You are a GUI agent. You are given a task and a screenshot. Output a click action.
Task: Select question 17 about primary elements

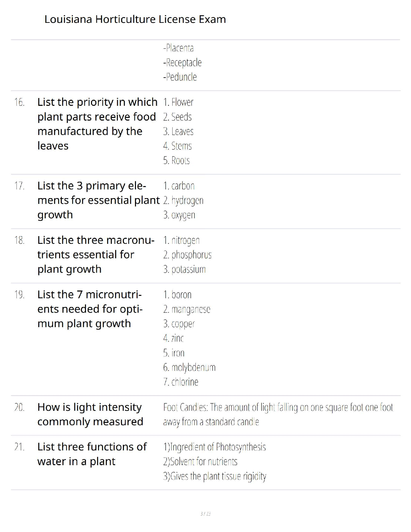click(98, 200)
